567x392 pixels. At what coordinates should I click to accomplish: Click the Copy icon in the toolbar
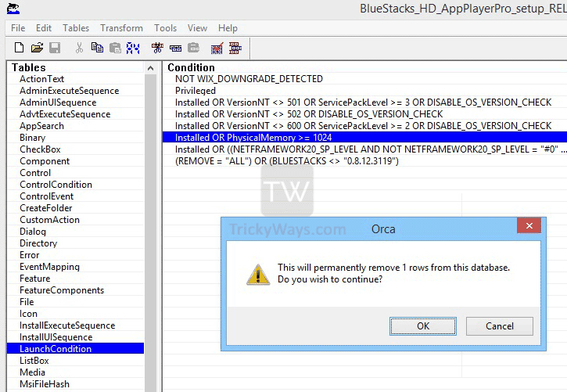[x=97, y=48]
